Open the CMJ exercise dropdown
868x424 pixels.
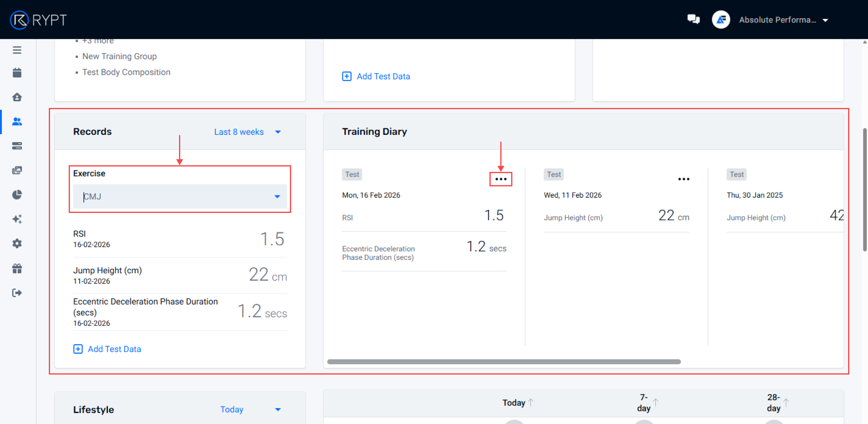pyautogui.click(x=180, y=197)
